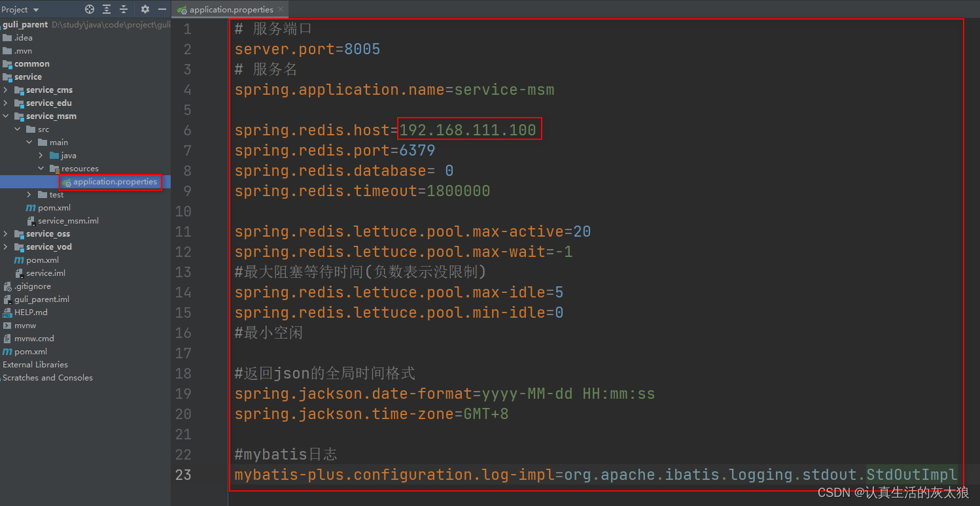The height and width of the screenshot is (506, 980).
Task: Select the service.iml file
Action: (40, 273)
